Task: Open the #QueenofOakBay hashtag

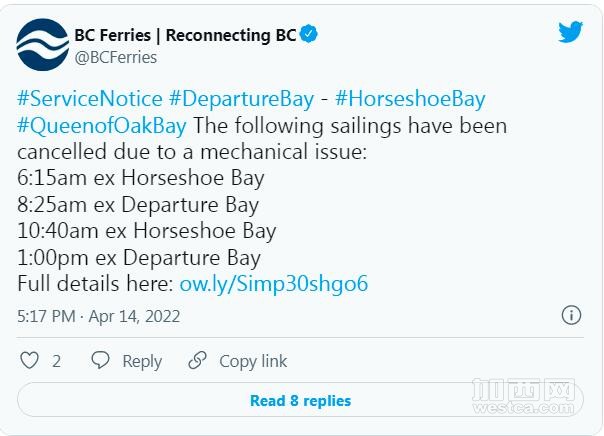Action: [x=102, y=126]
